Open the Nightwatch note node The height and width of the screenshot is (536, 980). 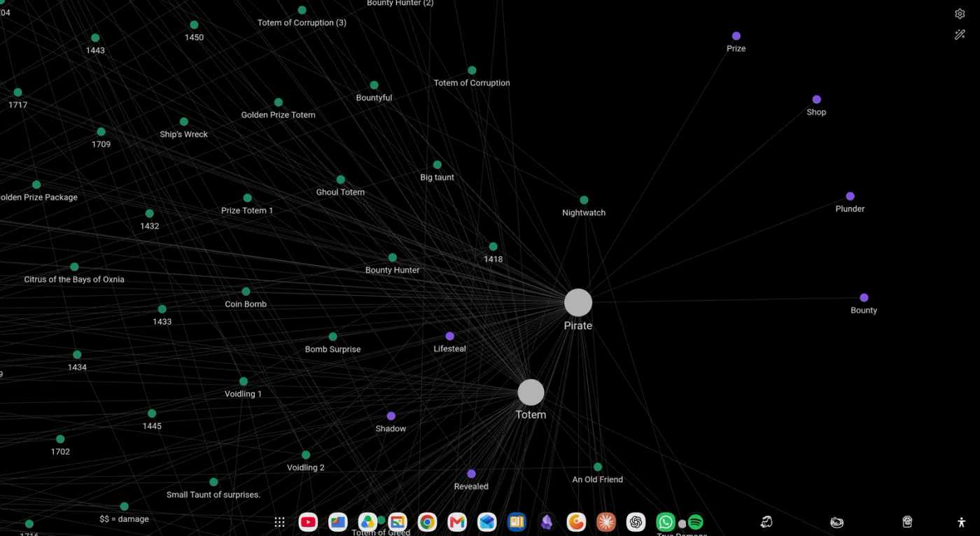tap(584, 200)
